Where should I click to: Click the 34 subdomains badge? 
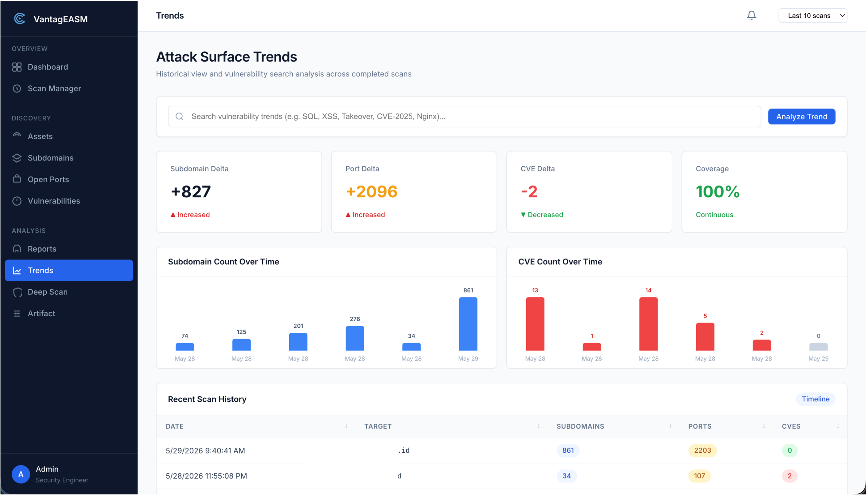click(x=566, y=476)
